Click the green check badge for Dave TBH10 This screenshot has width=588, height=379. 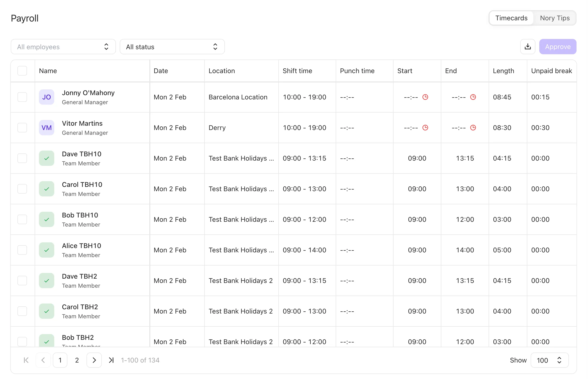pos(47,158)
